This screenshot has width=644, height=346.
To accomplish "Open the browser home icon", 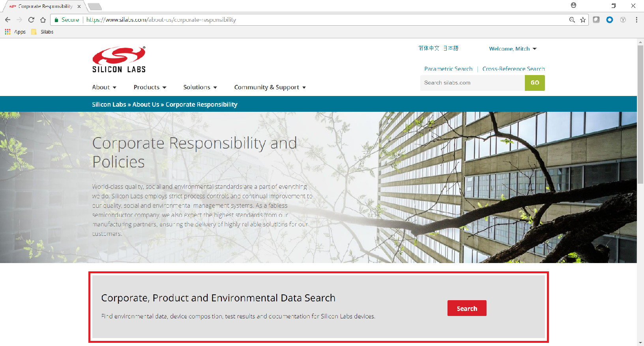I will (43, 20).
